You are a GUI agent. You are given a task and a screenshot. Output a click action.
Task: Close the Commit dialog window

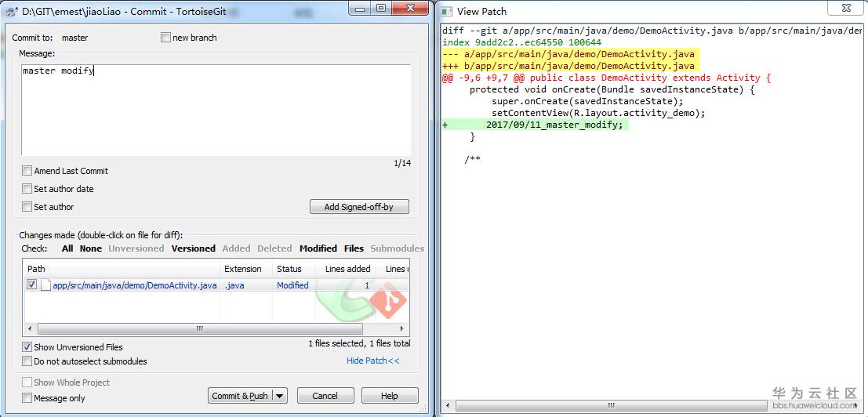[409, 8]
